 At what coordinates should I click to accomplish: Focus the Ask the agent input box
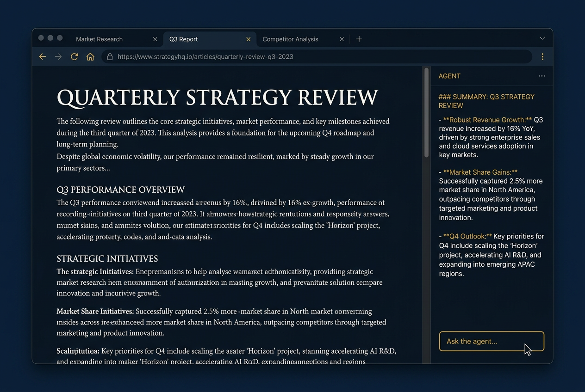coord(492,341)
